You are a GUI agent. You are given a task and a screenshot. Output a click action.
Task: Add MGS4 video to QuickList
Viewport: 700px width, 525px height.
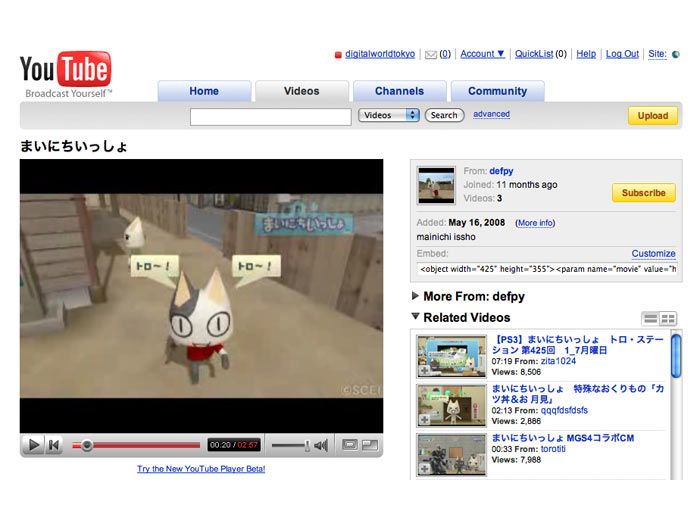425,469
